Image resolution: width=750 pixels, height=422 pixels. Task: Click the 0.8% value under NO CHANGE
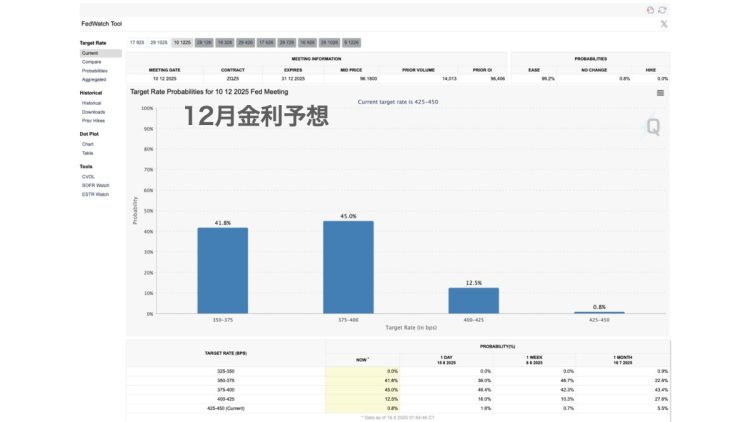(x=625, y=78)
